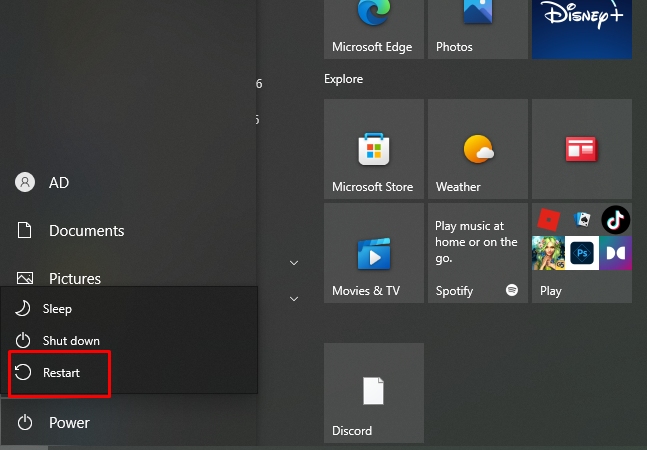
Task: Open the Discord file tile
Action: 373,393
